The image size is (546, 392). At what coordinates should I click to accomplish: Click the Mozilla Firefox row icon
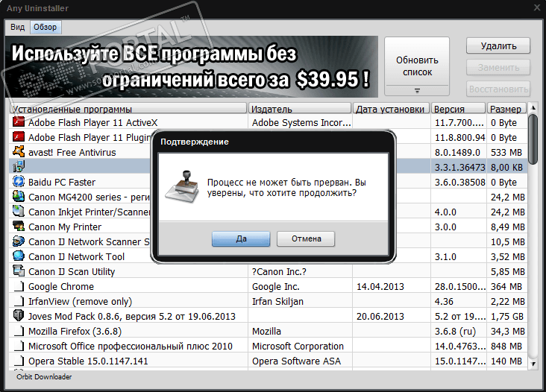19,331
